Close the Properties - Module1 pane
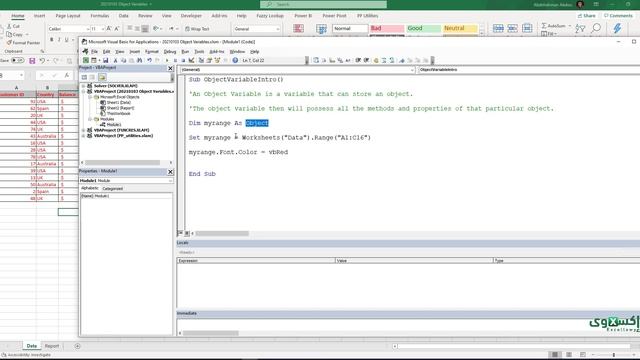Screen dimensions: 640x360 [170, 171]
